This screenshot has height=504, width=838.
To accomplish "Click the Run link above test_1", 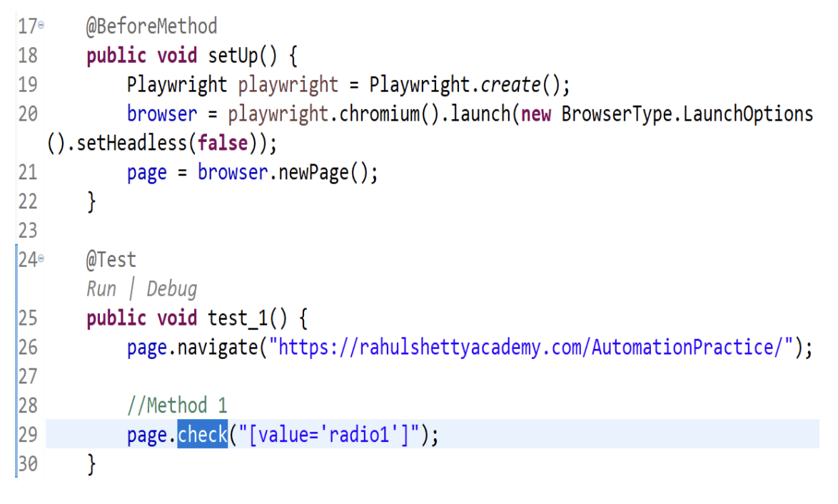I will [101, 288].
